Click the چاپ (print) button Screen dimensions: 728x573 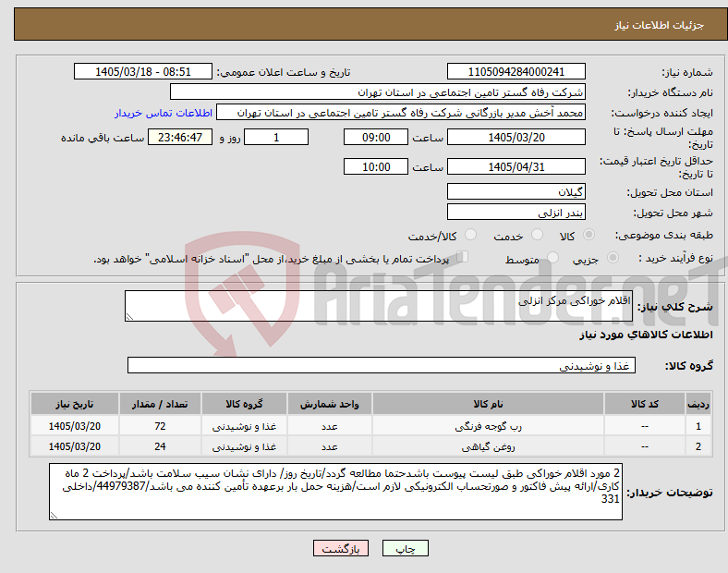tap(405, 548)
